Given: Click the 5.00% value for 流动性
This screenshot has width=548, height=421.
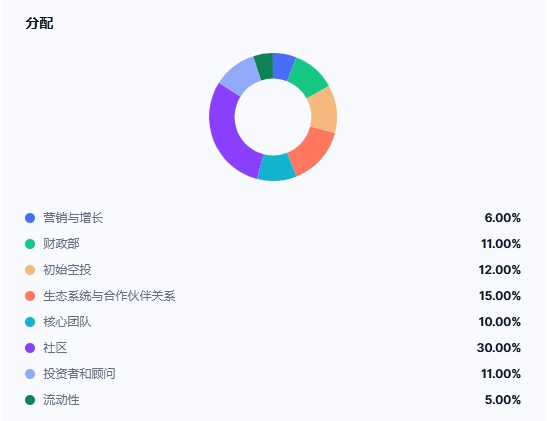Looking at the screenshot, I should click(503, 400).
